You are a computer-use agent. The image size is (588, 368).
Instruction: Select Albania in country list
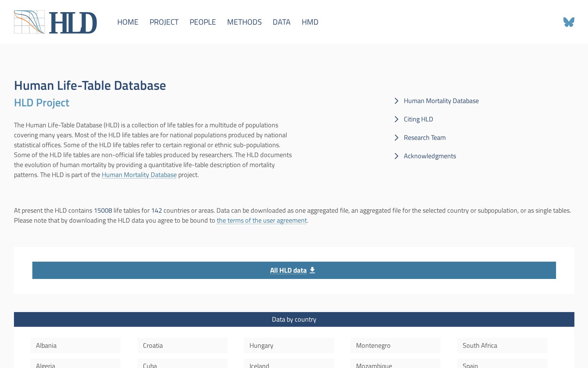click(75, 346)
